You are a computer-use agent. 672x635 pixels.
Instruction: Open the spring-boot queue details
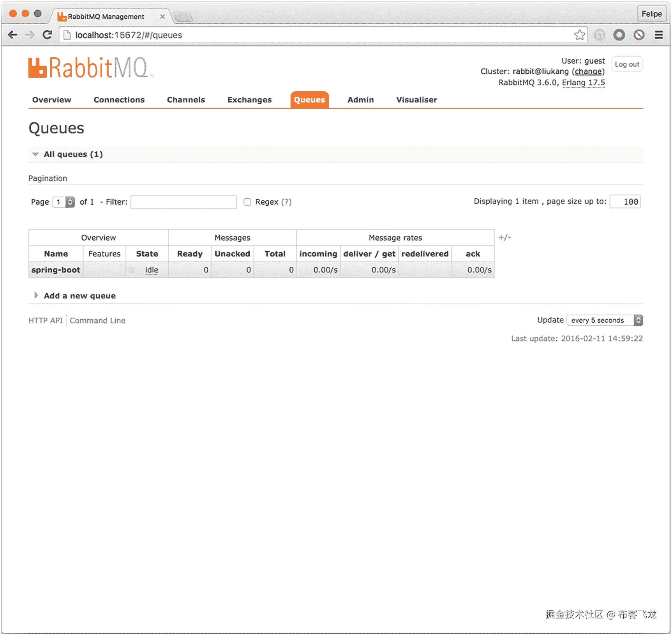pyautogui.click(x=56, y=270)
